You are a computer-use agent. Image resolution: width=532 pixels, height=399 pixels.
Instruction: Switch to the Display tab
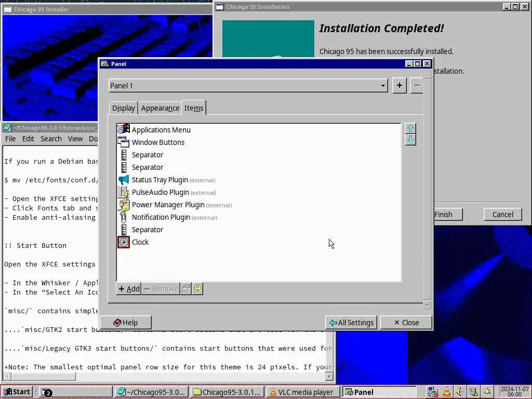(124, 108)
